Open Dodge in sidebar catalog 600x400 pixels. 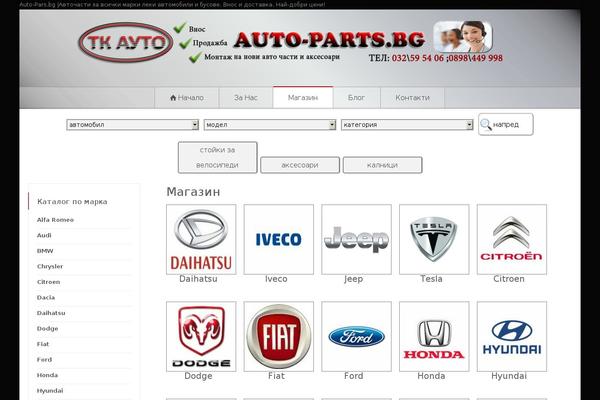tap(47, 328)
